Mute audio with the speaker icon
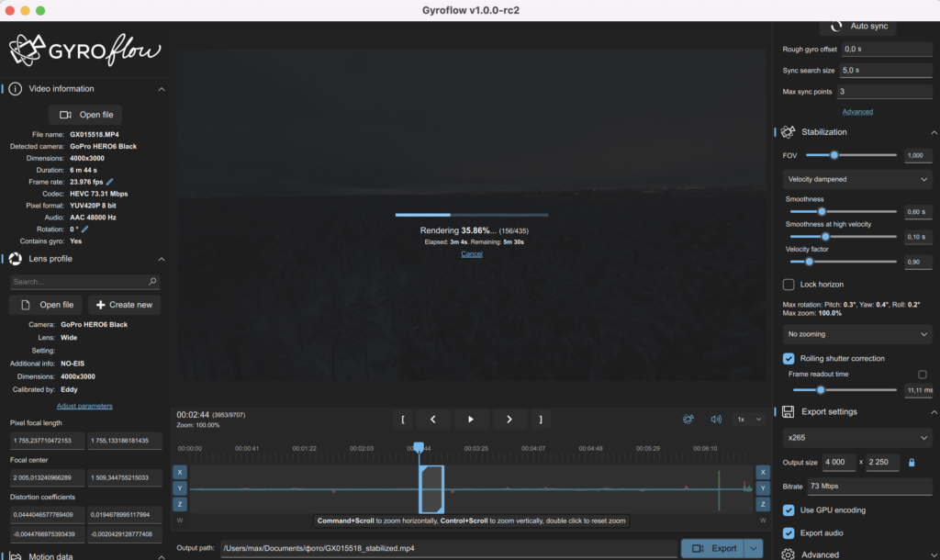This screenshot has height=560, width=940. click(716, 420)
